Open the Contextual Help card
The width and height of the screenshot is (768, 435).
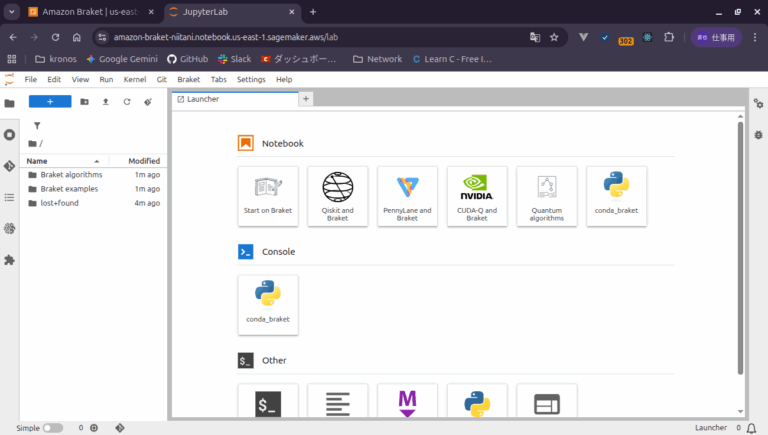point(547,401)
